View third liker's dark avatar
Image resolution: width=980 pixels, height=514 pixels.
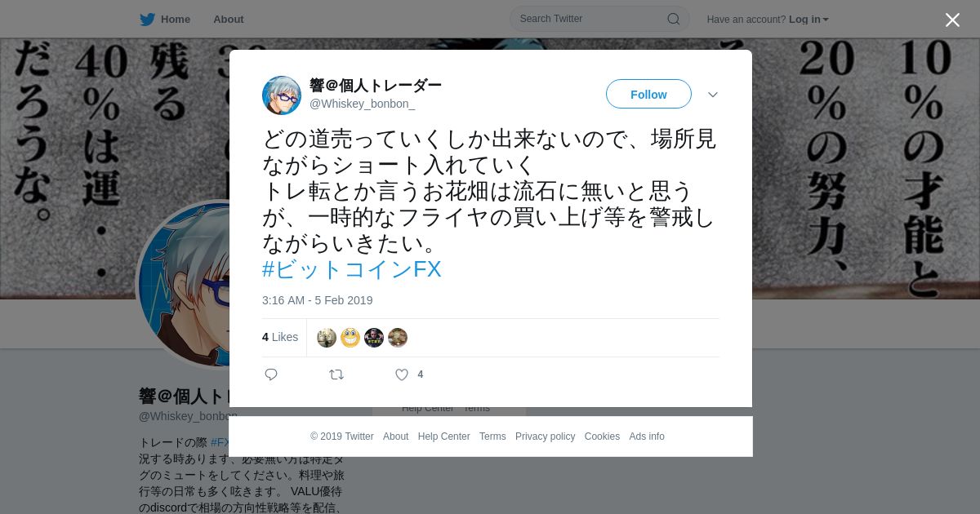click(374, 338)
